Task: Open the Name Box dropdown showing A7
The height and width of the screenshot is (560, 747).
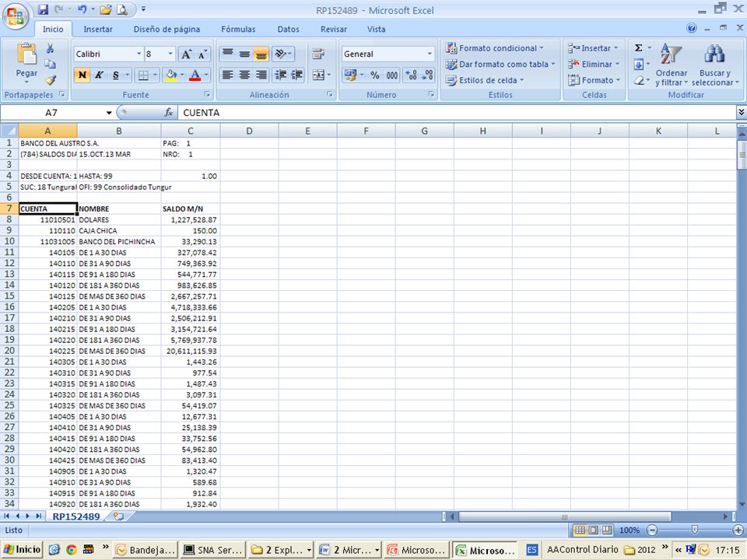Action: coord(109,113)
